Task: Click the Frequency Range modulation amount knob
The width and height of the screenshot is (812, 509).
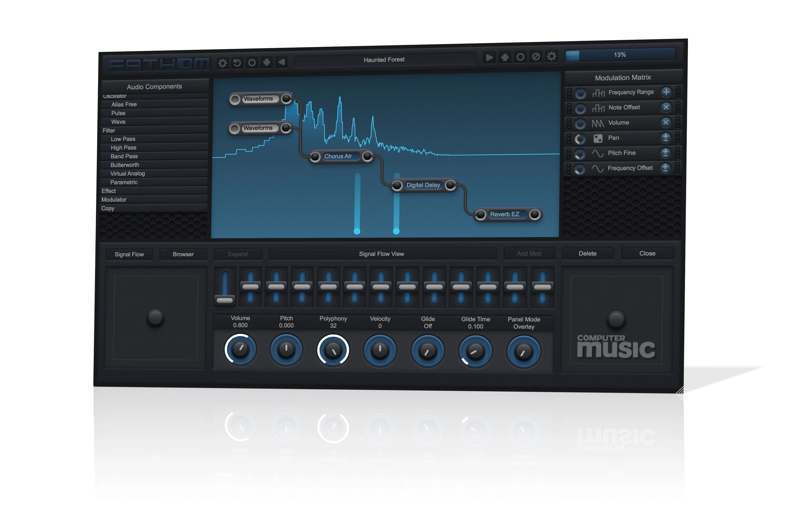Action: pyautogui.click(x=580, y=94)
